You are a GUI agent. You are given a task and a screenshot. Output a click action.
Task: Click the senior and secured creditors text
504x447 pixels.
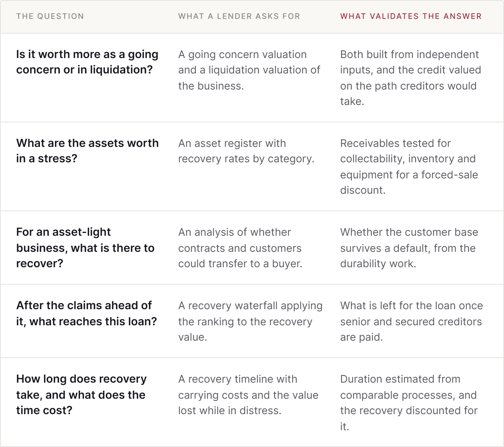pos(411,321)
